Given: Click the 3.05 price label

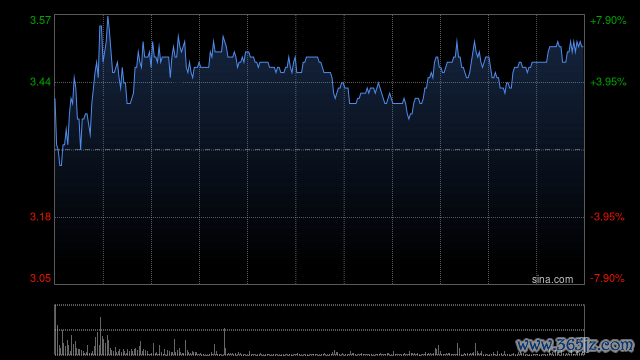Looking at the screenshot, I should point(40,278).
